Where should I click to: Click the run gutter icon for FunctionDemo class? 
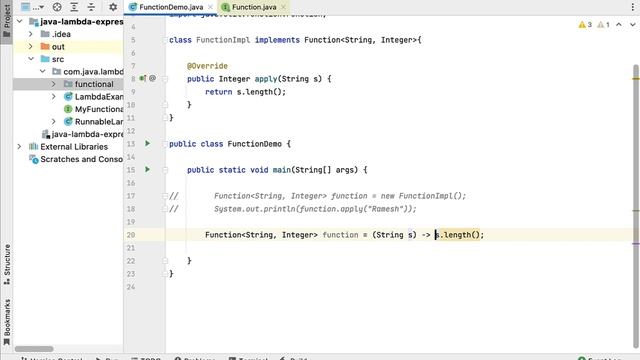(x=147, y=144)
